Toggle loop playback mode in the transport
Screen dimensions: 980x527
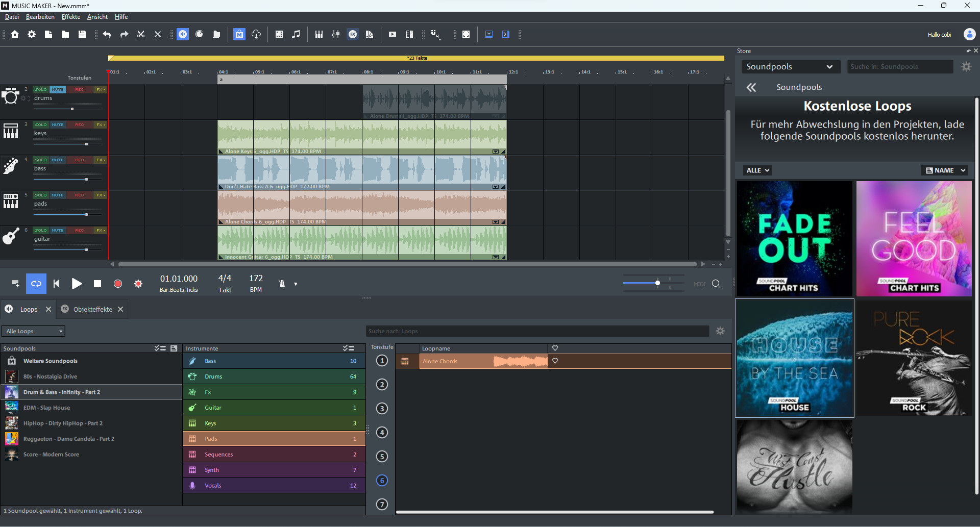pos(36,284)
